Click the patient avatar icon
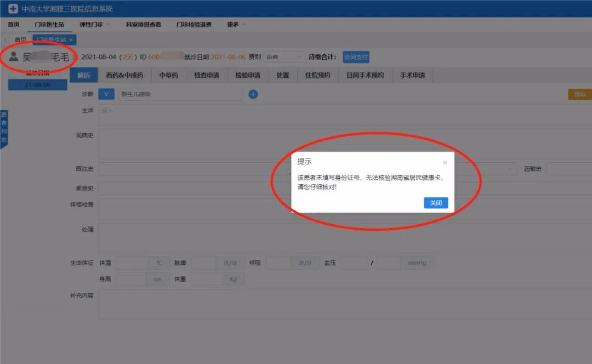The image size is (592, 364). coord(14,56)
